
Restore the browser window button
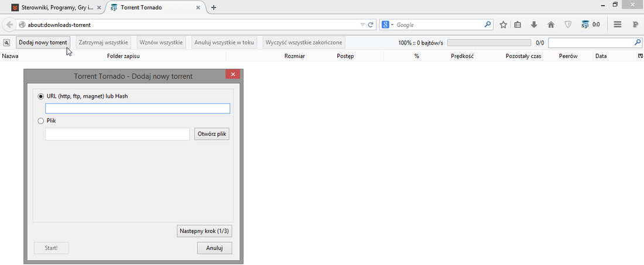pos(615,5)
